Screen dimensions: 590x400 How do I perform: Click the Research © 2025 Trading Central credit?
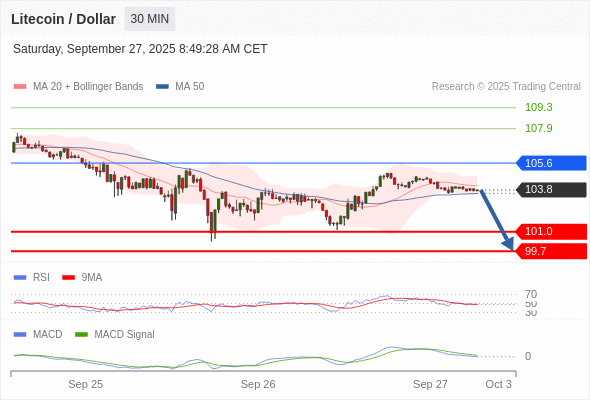coord(506,87)
